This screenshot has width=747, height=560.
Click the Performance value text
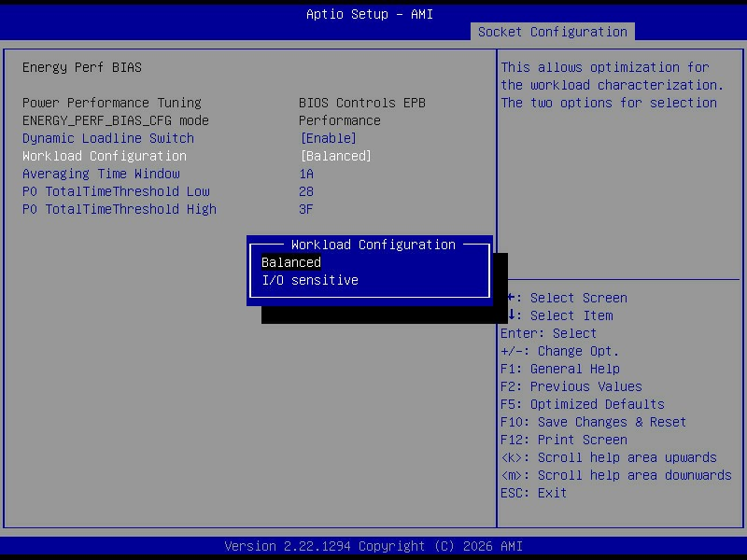340,120
